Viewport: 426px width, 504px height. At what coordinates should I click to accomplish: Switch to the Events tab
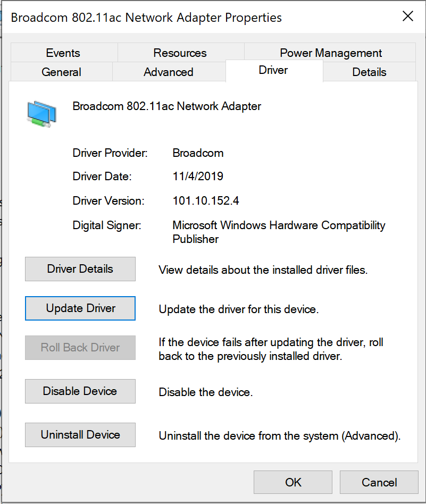pos(63,53)
